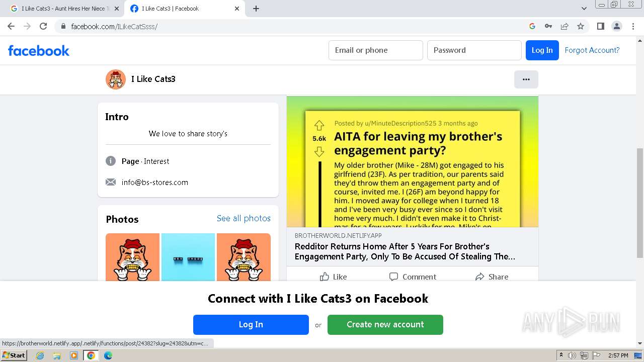This screenshot has height=362, width=644.
Task: Click the Action Center flag icon
Action: [596, 355]
